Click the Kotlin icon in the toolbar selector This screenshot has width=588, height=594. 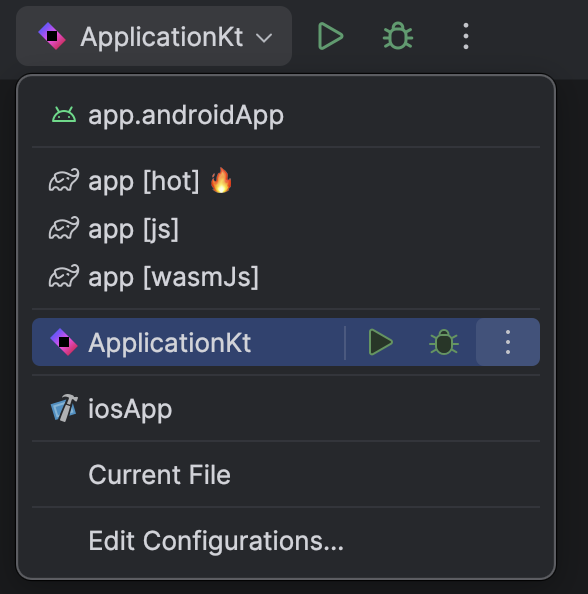tap(52, 36)
